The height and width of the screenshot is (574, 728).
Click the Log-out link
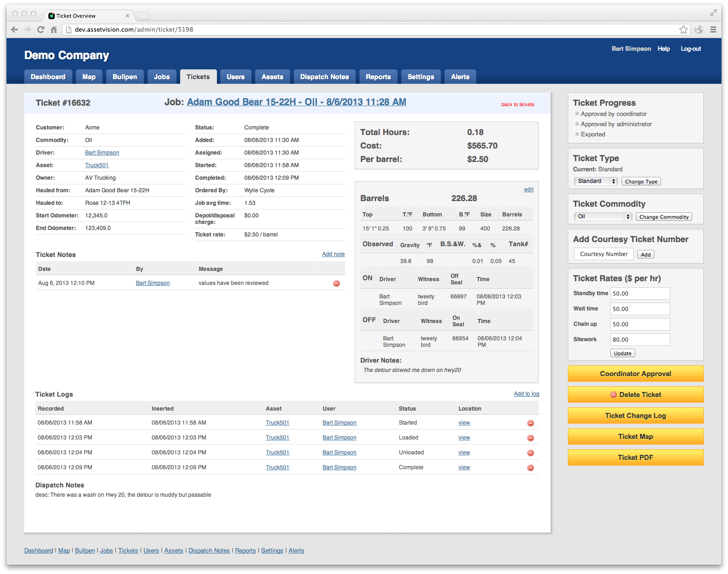click(x=691, y=49)
